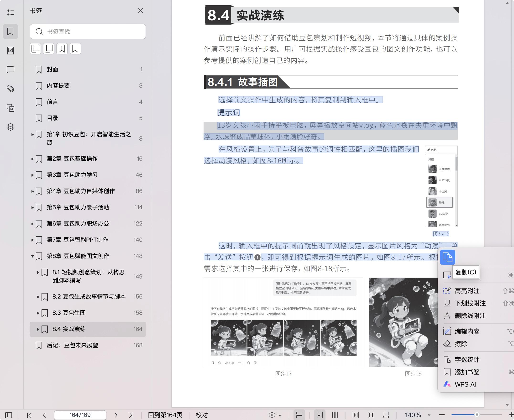This screenshot has width=514, height=420.
Task: Open the thumbnails panel icon in sidebar
Action: 10,50
